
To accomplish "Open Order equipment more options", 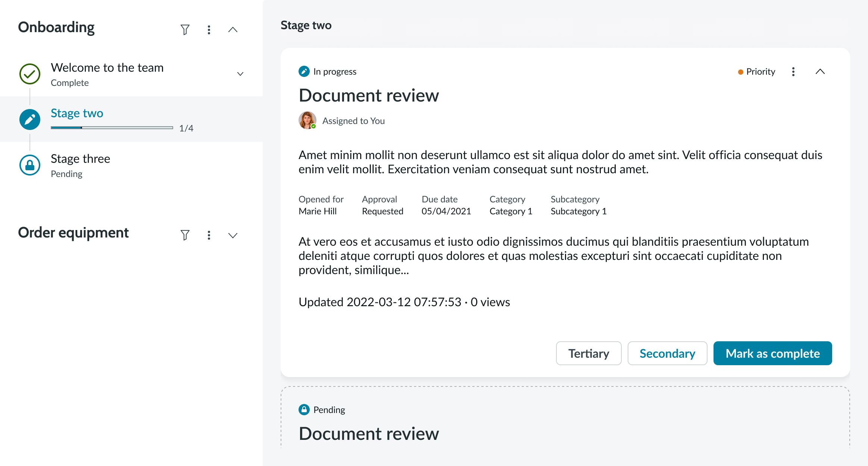I will (209, 235).
